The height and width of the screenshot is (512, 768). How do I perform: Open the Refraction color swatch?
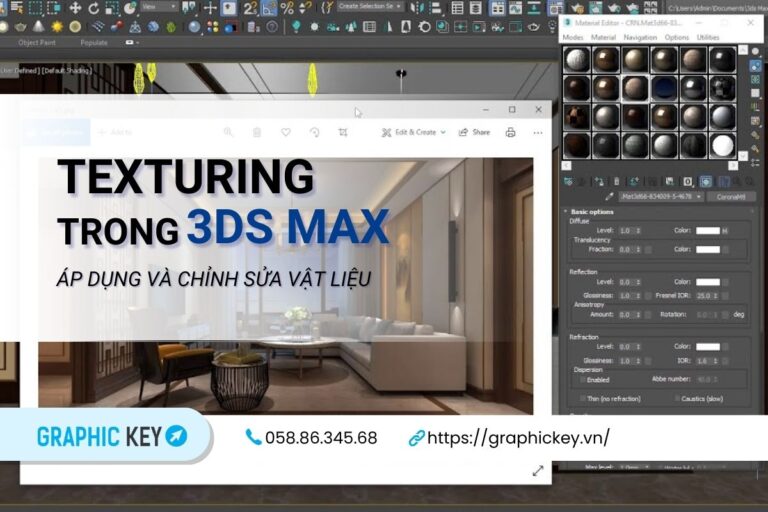708,346
